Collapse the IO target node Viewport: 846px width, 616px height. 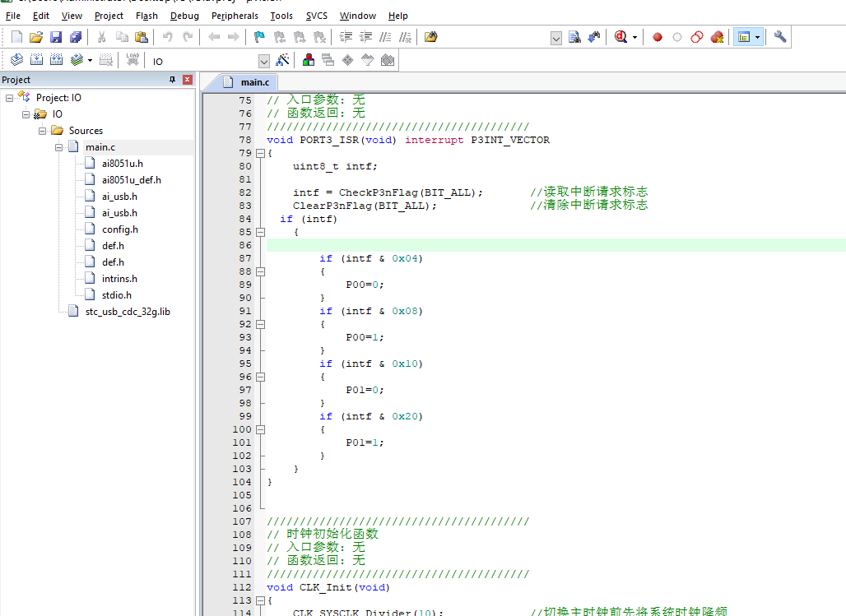pos(26,114)
